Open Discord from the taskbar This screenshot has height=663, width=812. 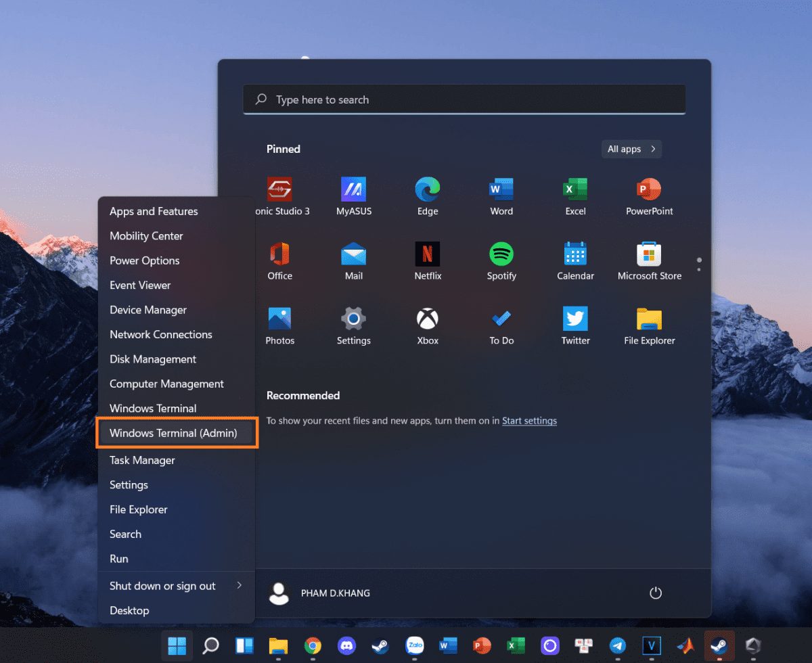click(x=346, y=646)
